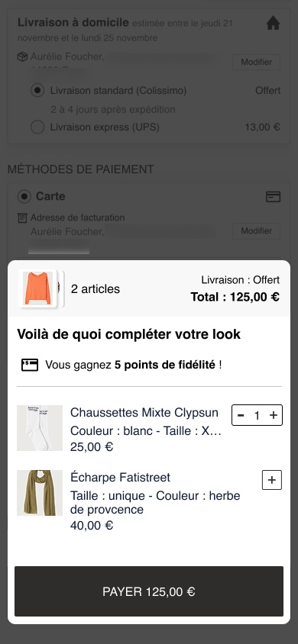Increase Chaussettes Mixte Clypsun quantity with plus
The width and height of the screenshot is (298, 644).
274,415
